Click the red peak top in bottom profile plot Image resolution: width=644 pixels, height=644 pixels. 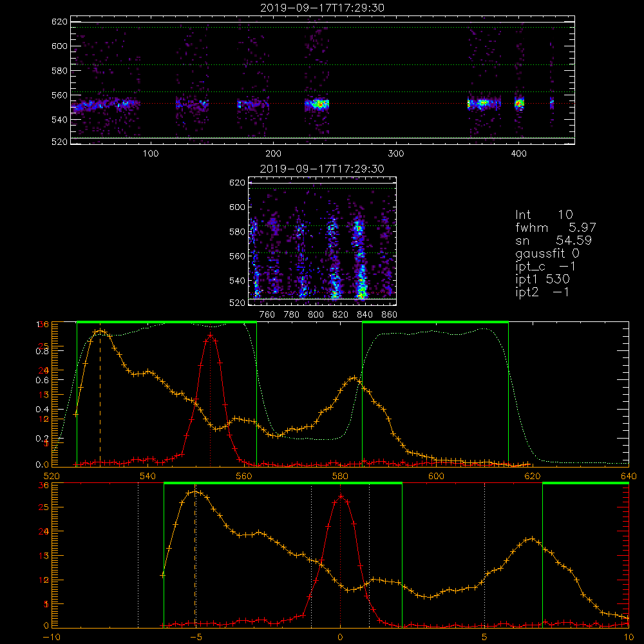341,497
